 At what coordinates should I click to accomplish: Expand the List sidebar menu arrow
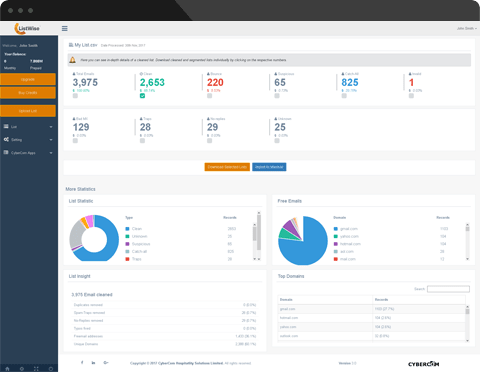pos(51,127)
